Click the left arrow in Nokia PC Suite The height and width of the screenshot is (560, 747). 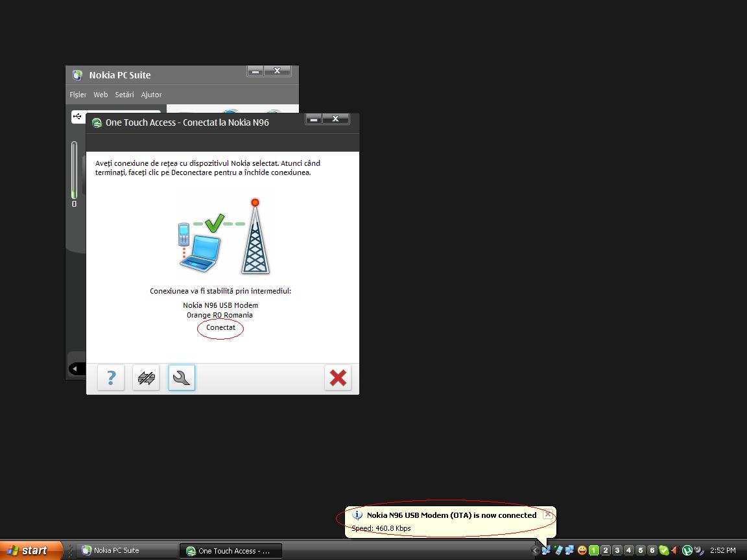(x=75, y=369)
